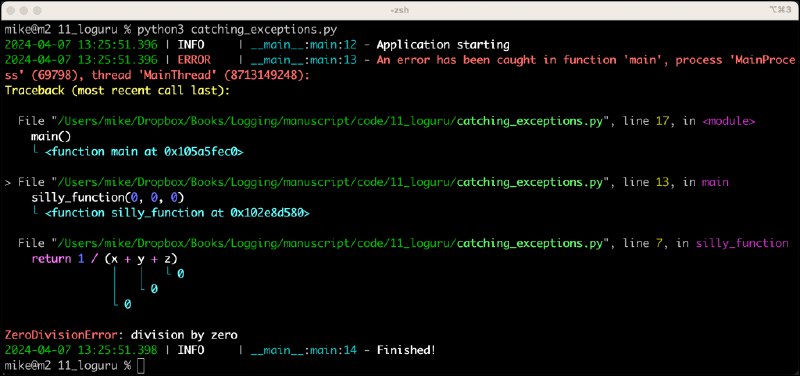Click the INFO level on the Application starting line
800x376 pixels.
[x=191, y=44]
